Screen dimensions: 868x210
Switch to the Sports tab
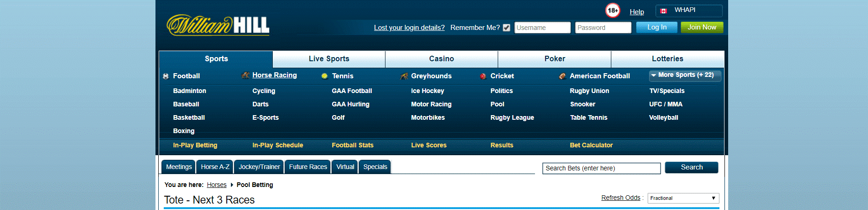tap(216, 59)
